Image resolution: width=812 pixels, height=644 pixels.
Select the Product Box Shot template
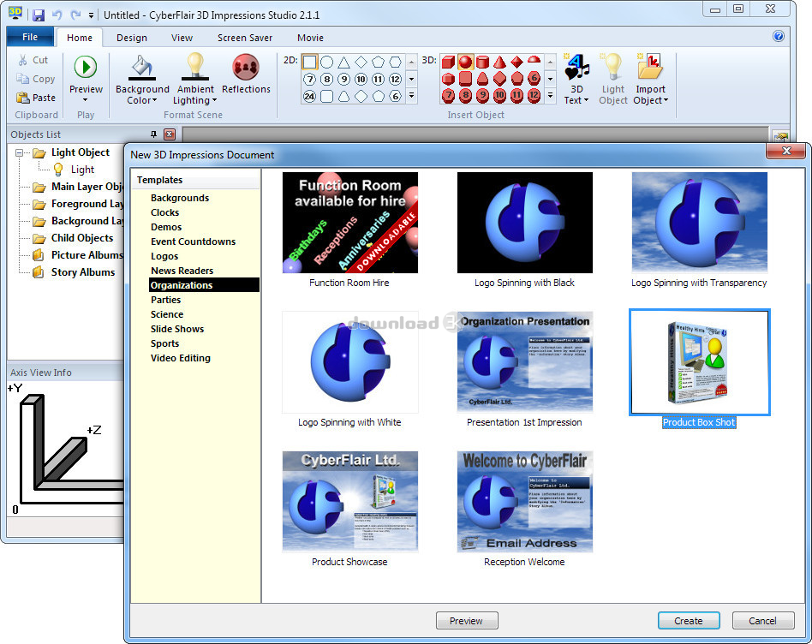click(x=699, y=370)
